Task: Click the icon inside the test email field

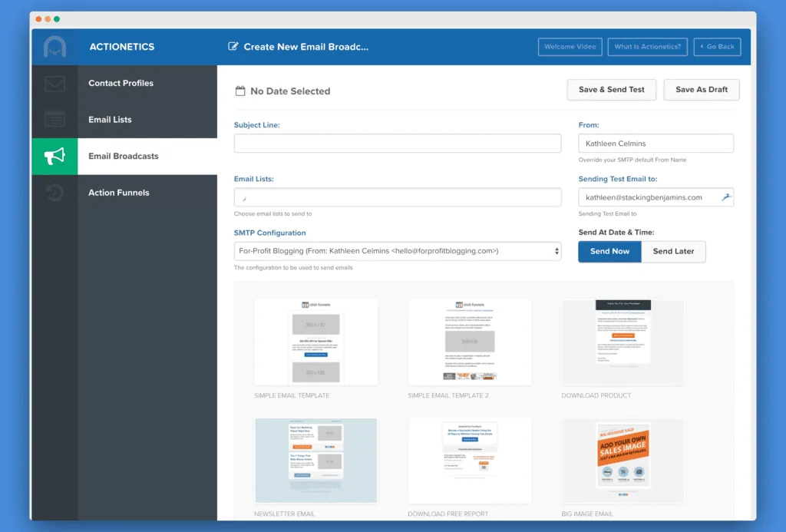Action: (726, 197)
